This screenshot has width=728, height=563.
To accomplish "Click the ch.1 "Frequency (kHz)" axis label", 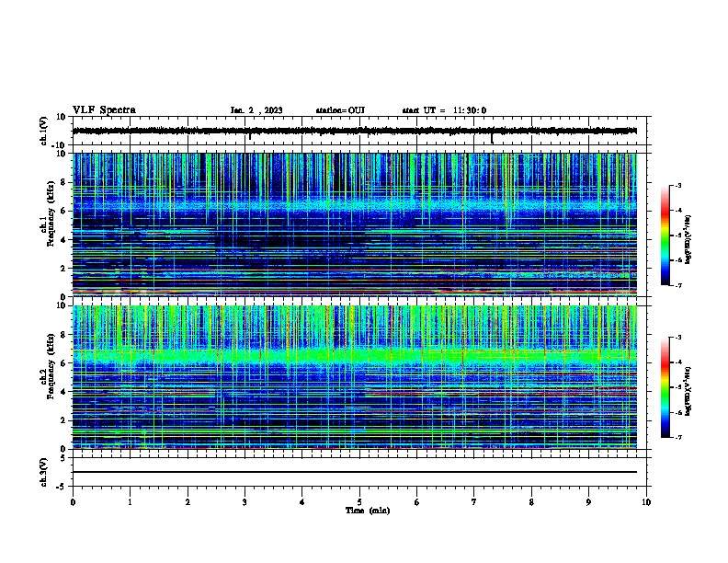I will click(51, 213).
